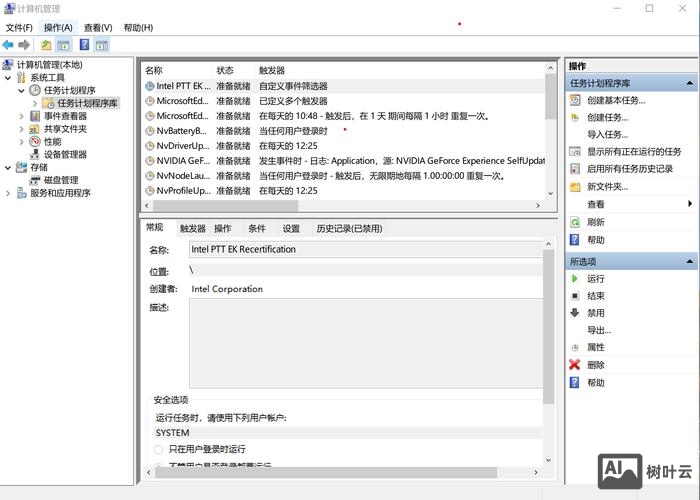Select the NvBatteryB... task row

tap(344, 131)
